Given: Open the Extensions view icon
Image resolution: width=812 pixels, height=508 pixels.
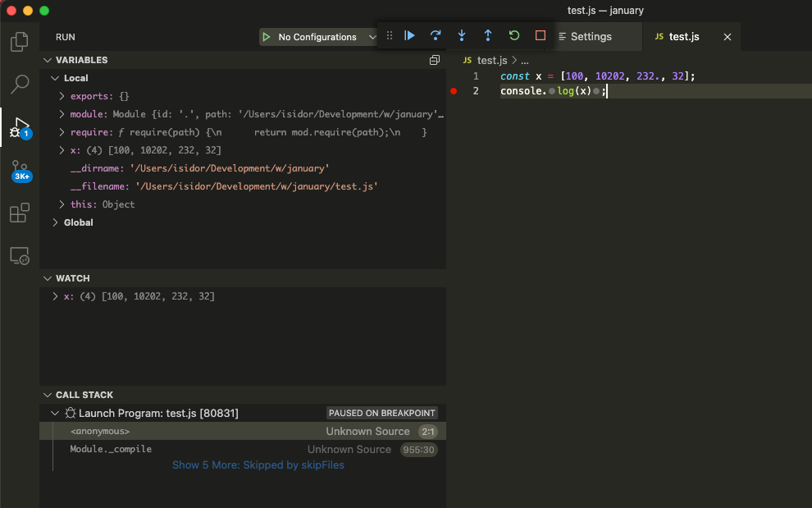Looking at the screenshot, I should click(x=19, y=213).
